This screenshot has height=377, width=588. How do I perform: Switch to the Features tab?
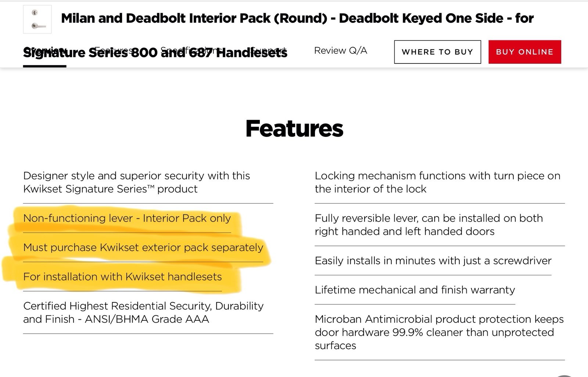114,50
